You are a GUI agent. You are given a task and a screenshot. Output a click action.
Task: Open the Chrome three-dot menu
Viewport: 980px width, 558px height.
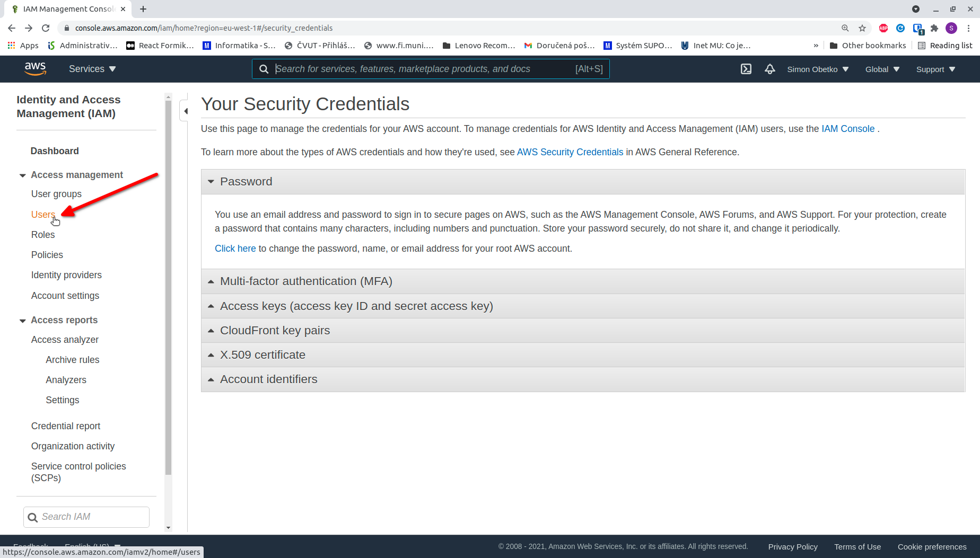pyautogui.click(x=968, y=28)
